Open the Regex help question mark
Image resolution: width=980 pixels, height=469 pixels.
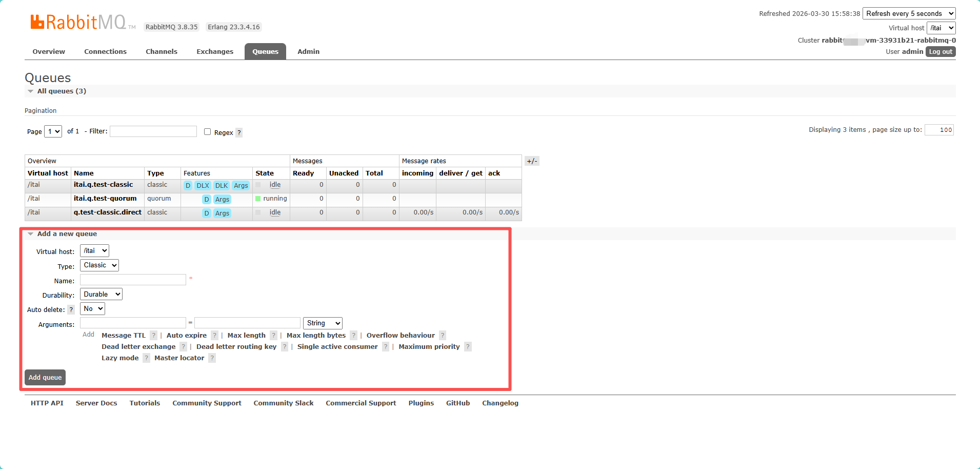pyautogui.click(x=239, y=133)
